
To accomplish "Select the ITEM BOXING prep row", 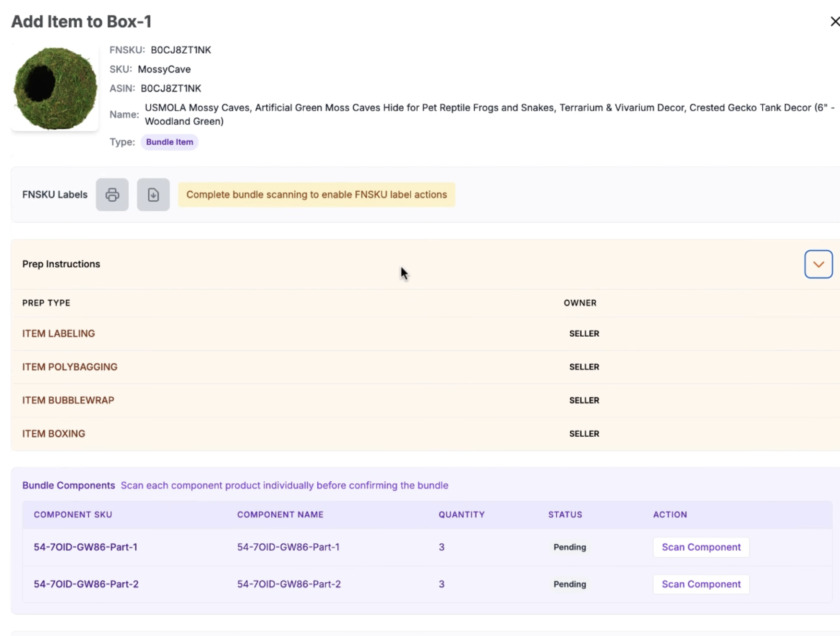I will coord(54,434).
